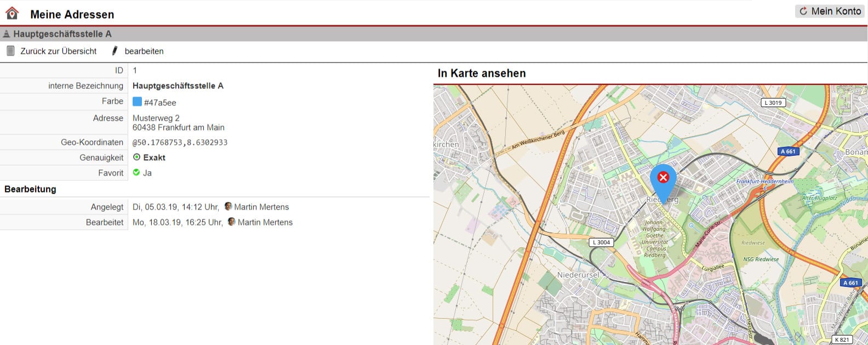Click the K 821 road shield on map

tap(842, 340)
